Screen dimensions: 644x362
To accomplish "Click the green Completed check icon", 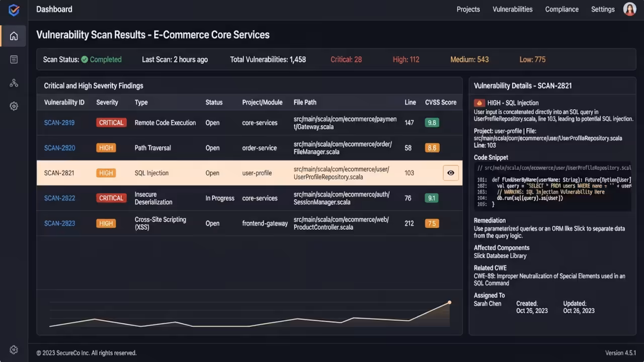I will 85,59.
